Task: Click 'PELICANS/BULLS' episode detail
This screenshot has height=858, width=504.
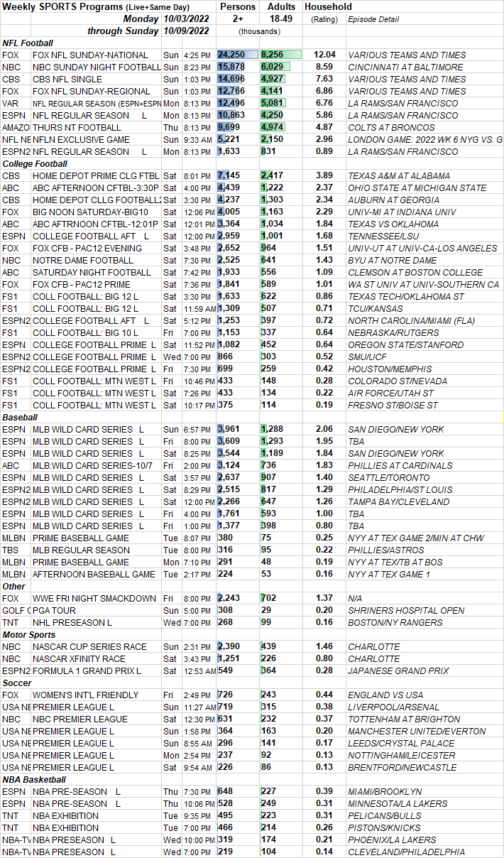Action: pyautogui.click(x=384, y=815)
